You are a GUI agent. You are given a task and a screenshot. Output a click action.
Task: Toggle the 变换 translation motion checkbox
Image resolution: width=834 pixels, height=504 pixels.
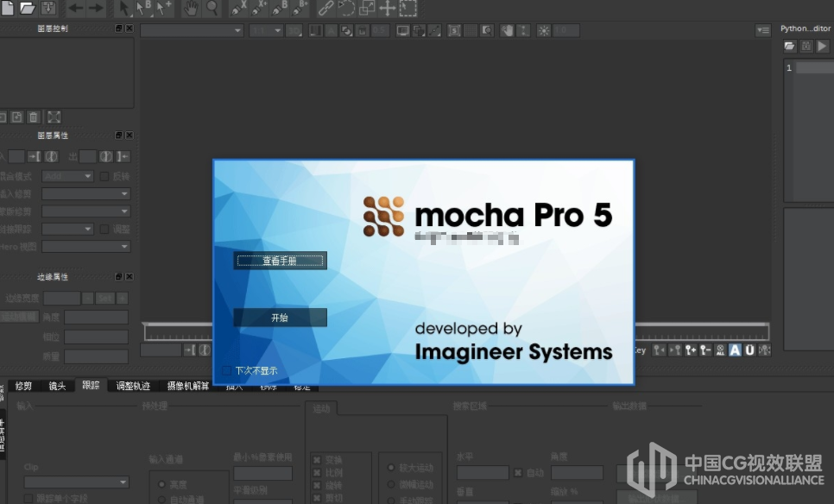[x=317, y=460]
